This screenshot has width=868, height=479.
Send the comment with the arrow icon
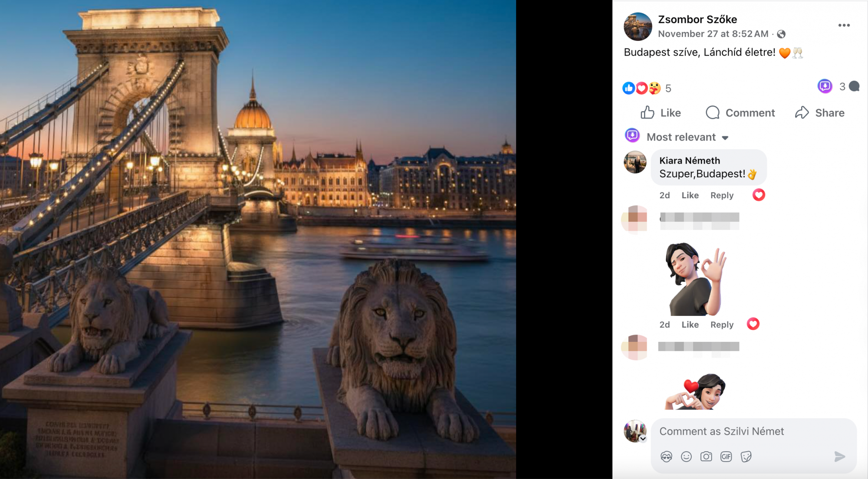coord(839,456)
